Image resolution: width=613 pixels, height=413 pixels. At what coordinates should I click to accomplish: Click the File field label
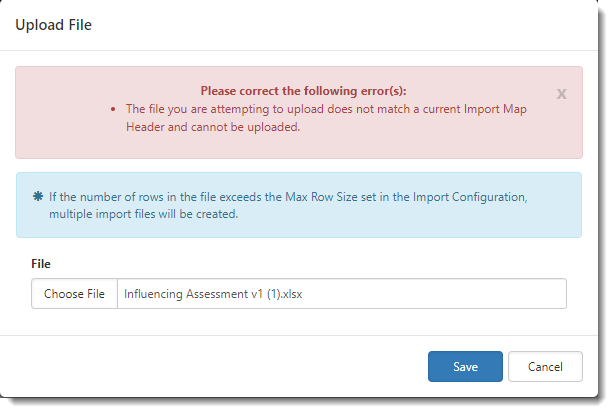41,263
